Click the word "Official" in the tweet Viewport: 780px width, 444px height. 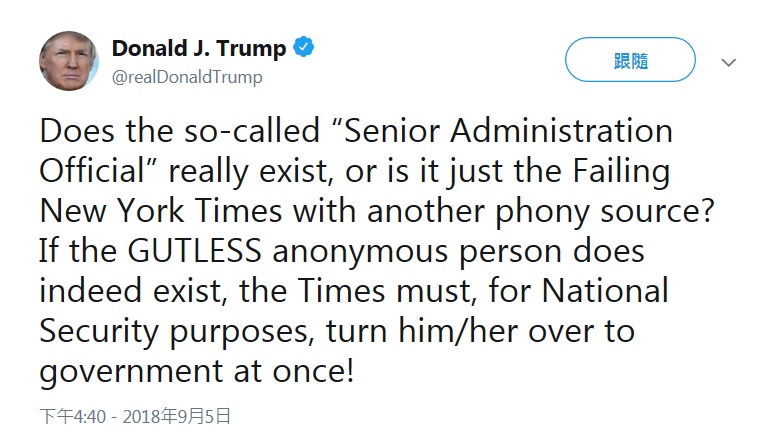pyautogui.click(x=92, y=171)
